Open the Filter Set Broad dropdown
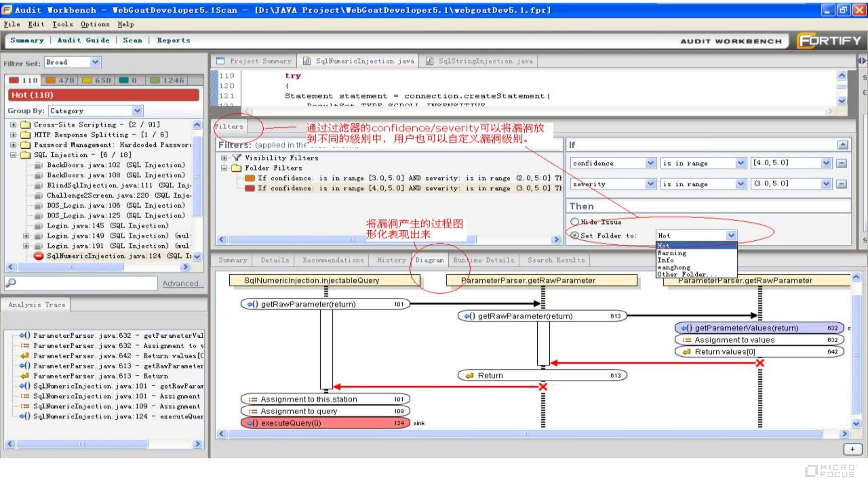The image size is (868, 488). click(95, 62)
